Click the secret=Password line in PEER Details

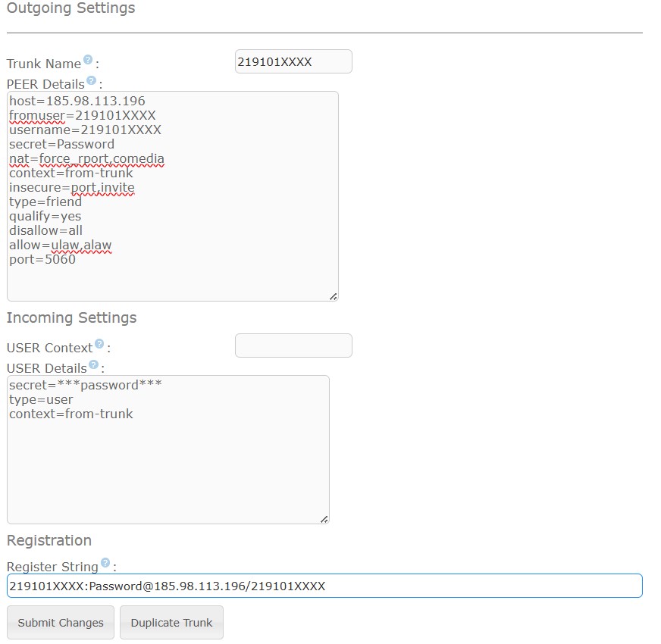tap(61, 144)
